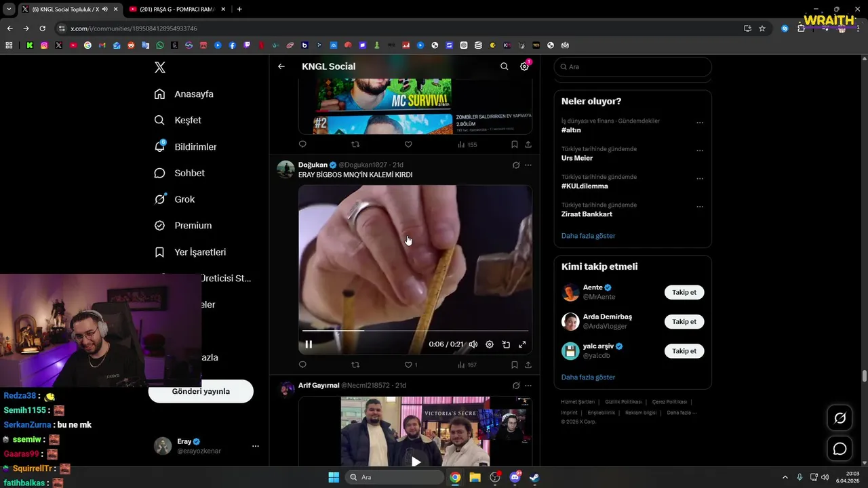Open community settings gear icon
Screen dimensions: 868x488
pyautogui.click(x=524, y=66)
